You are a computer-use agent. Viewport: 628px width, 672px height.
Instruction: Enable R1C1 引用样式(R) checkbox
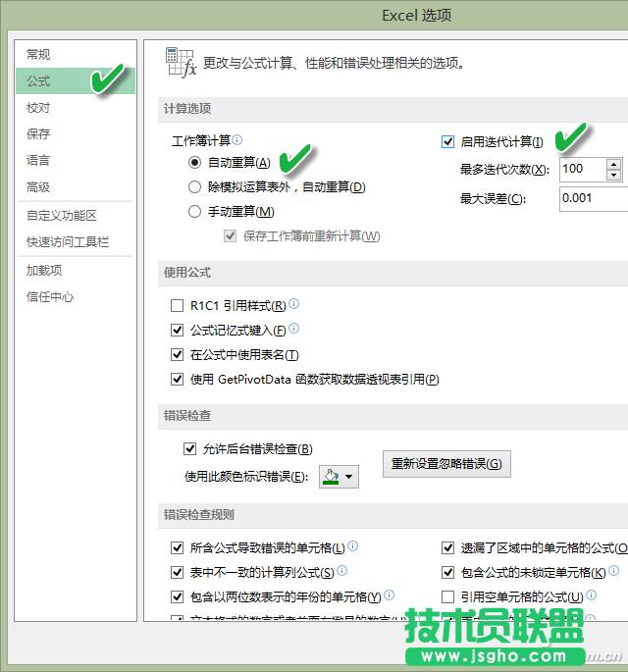click(x=177, y=305)
